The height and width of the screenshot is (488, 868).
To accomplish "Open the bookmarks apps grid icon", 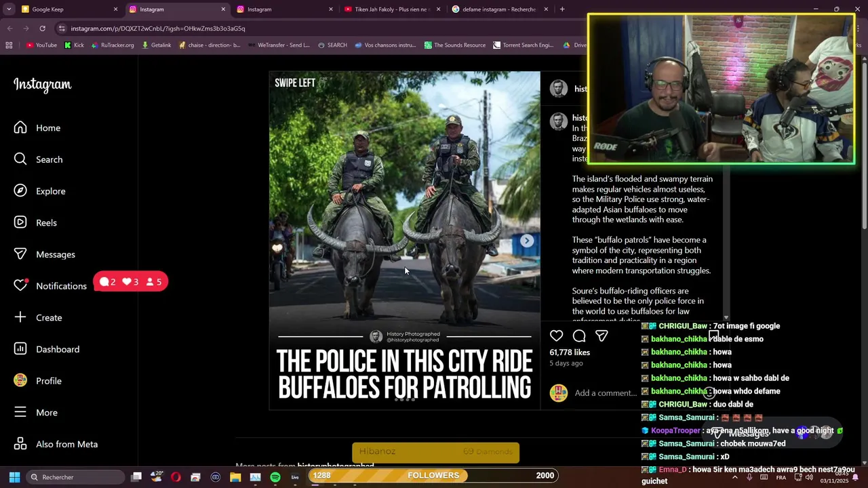I will click(x=9, y=45).
